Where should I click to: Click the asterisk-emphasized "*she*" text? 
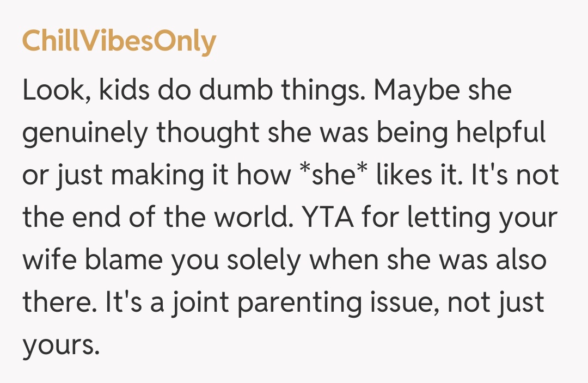click(x=333, y=175)
